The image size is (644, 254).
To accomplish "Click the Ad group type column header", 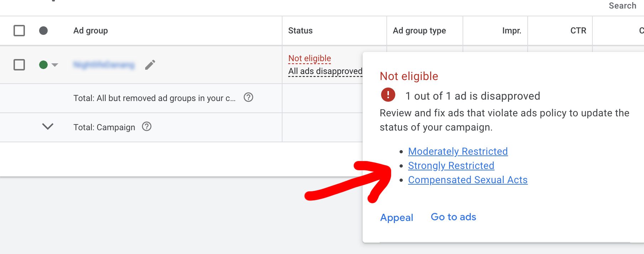I will tap(419, 31).
